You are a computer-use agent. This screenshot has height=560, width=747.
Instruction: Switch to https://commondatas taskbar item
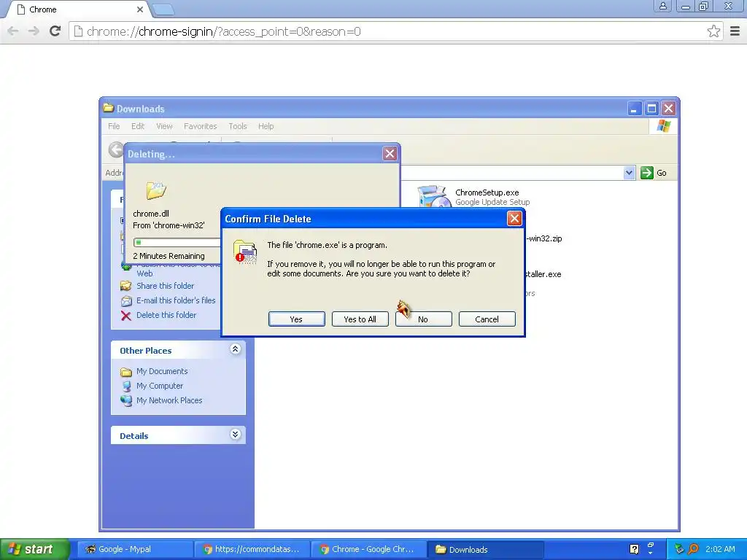[x=252, y=549]
